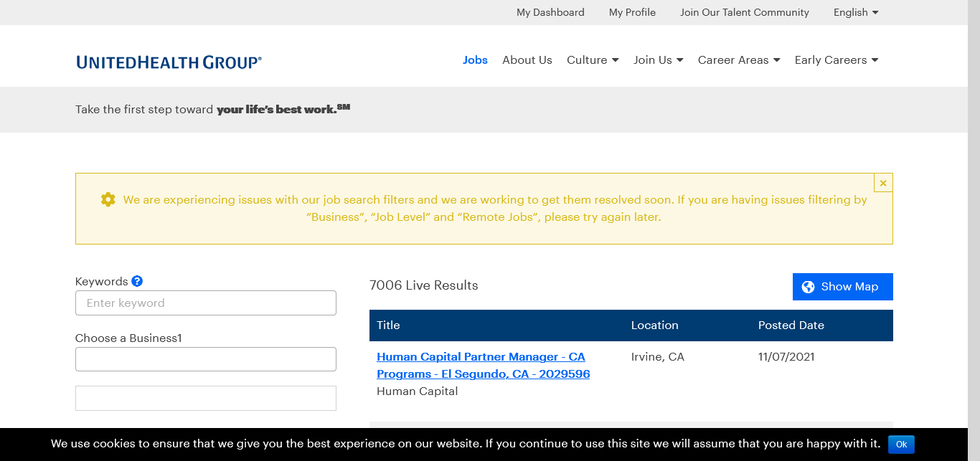Focus the Enter keyword input field
980x461 pixels.
point(206,303)
